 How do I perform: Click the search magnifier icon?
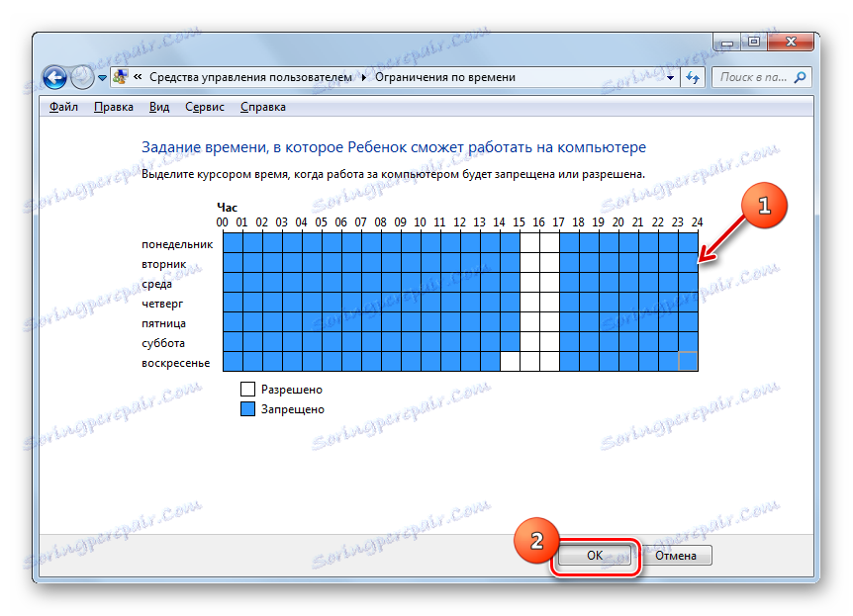(x=800, y=77)
